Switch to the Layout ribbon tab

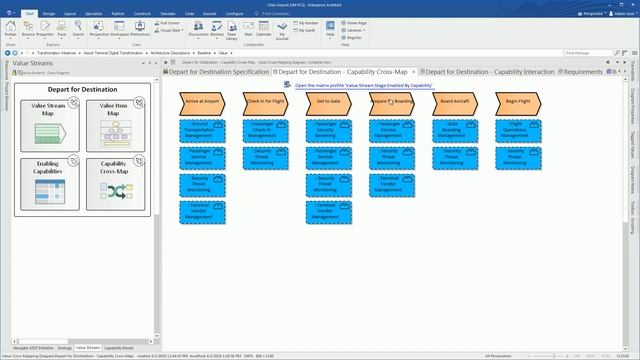point(70,13)
